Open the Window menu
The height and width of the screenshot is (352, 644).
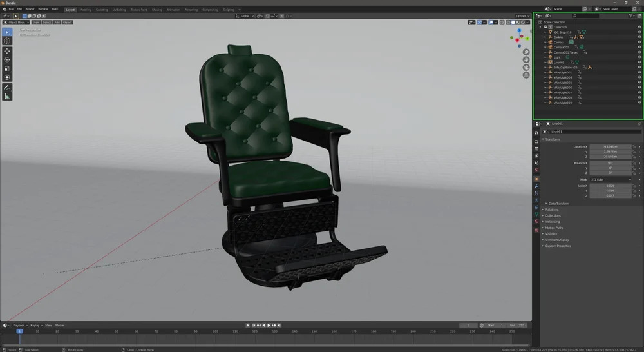[43, 9]
